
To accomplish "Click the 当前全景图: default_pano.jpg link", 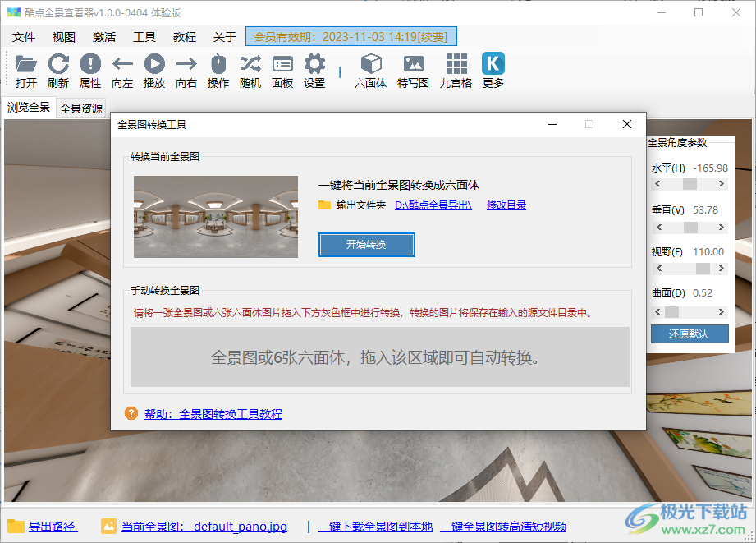I will 204,526.
